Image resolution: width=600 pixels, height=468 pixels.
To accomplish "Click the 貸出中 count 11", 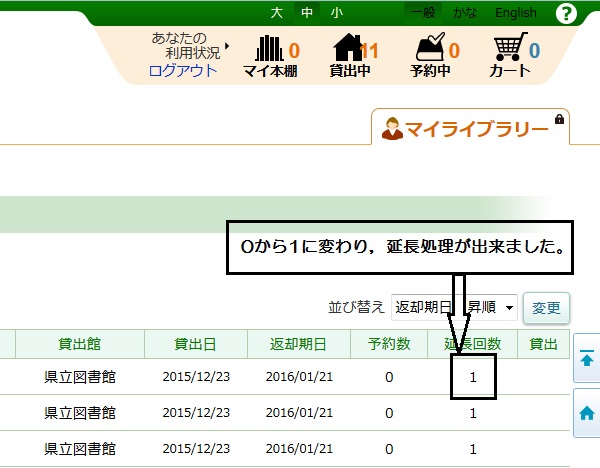I will [370, 51].
